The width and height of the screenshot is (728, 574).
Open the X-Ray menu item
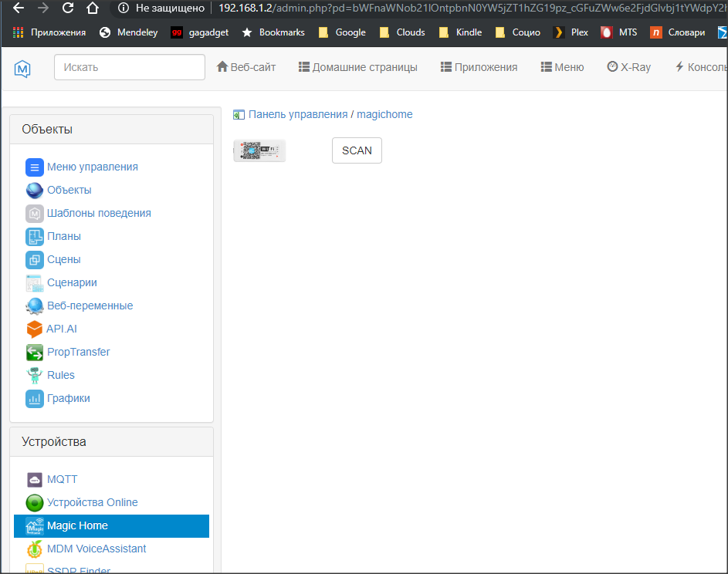[x=628, y=67]
